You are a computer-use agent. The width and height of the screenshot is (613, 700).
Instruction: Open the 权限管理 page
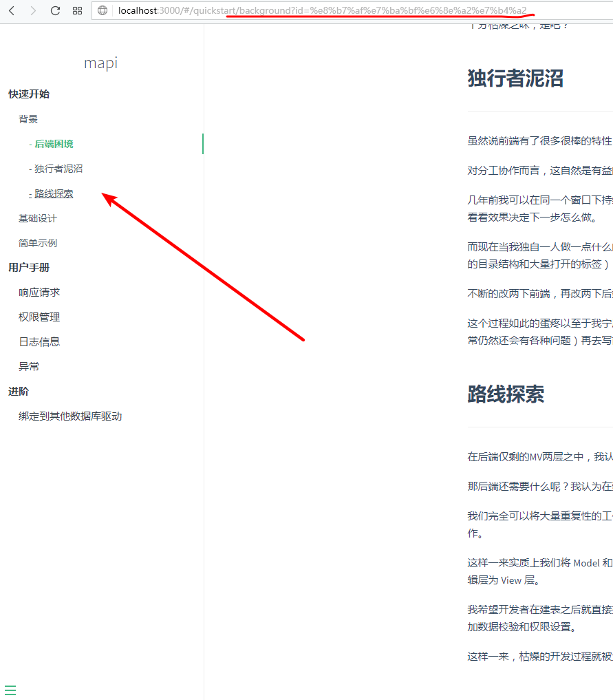(x=39, y=317)
